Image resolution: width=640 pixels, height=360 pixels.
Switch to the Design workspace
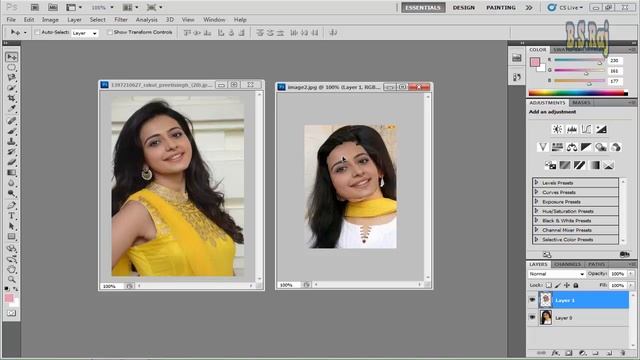tap(464, 7)
